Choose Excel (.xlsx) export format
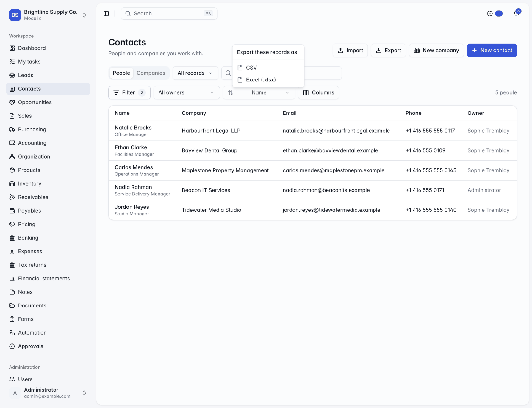532x408 pixels. (268, 80)
